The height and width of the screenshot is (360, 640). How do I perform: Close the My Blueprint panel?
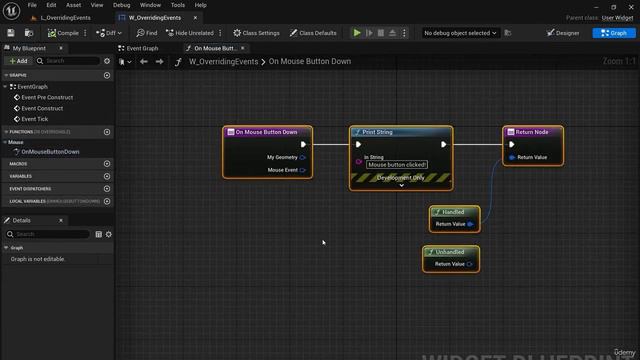click(61, 48)
